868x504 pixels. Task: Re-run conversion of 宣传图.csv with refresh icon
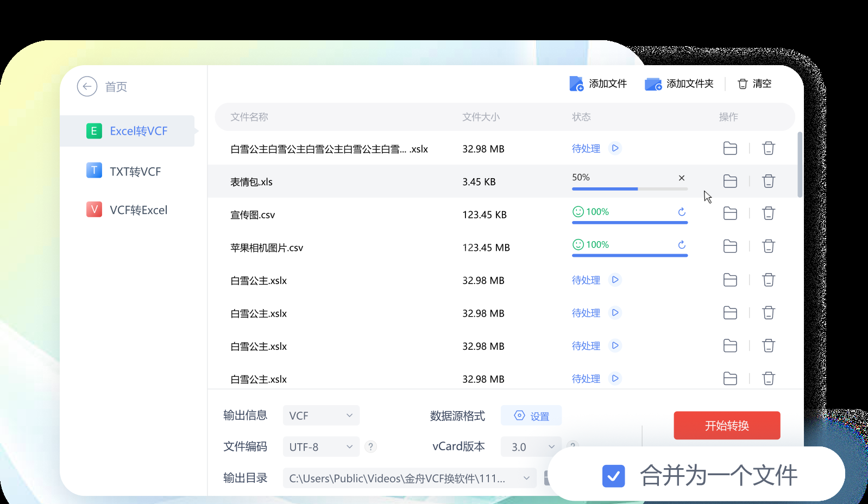[682, 212]
